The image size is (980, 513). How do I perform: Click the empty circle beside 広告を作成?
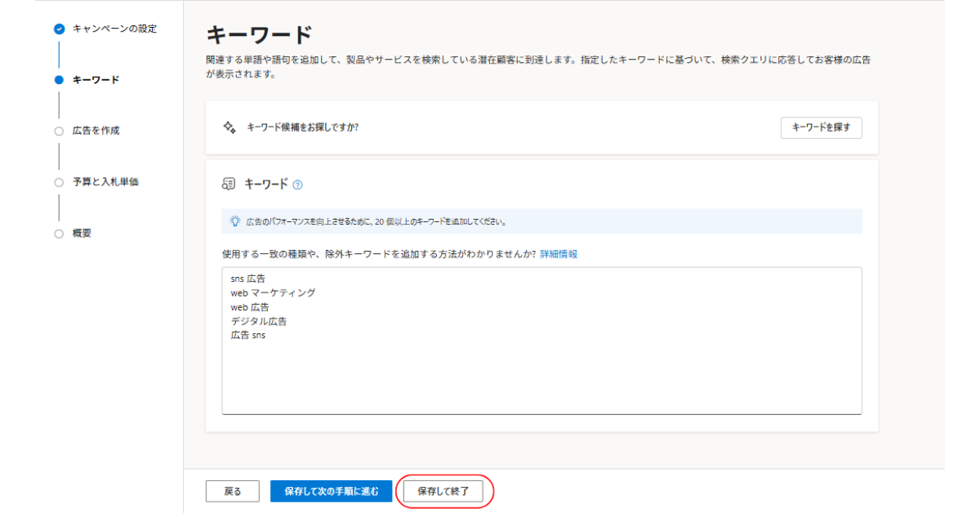[59, 131]
